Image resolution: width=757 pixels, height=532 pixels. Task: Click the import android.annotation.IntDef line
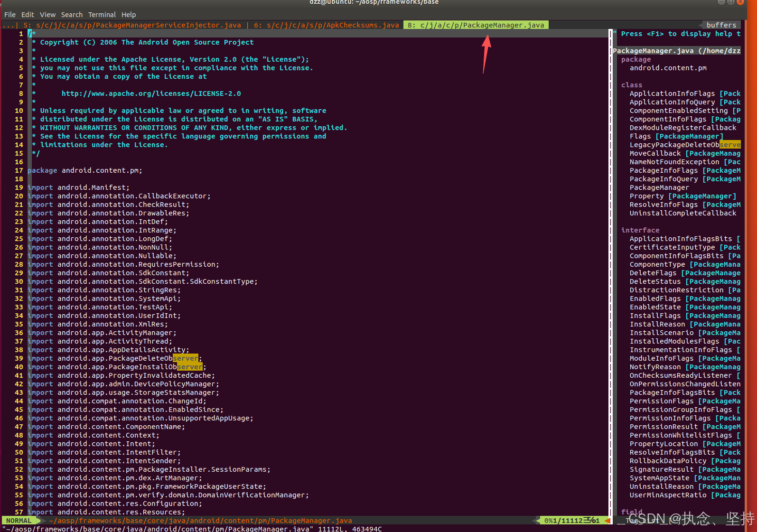[x=98, y=222]
